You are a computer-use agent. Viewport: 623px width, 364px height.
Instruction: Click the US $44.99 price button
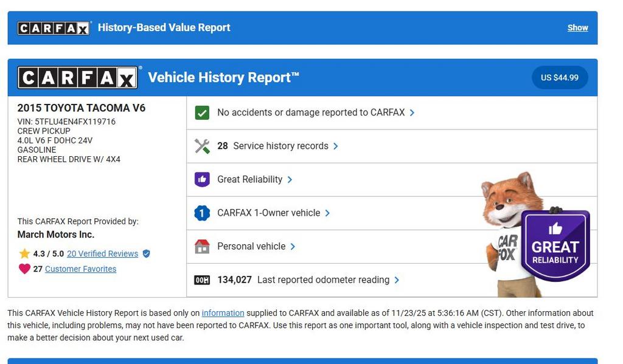[560, 78]
